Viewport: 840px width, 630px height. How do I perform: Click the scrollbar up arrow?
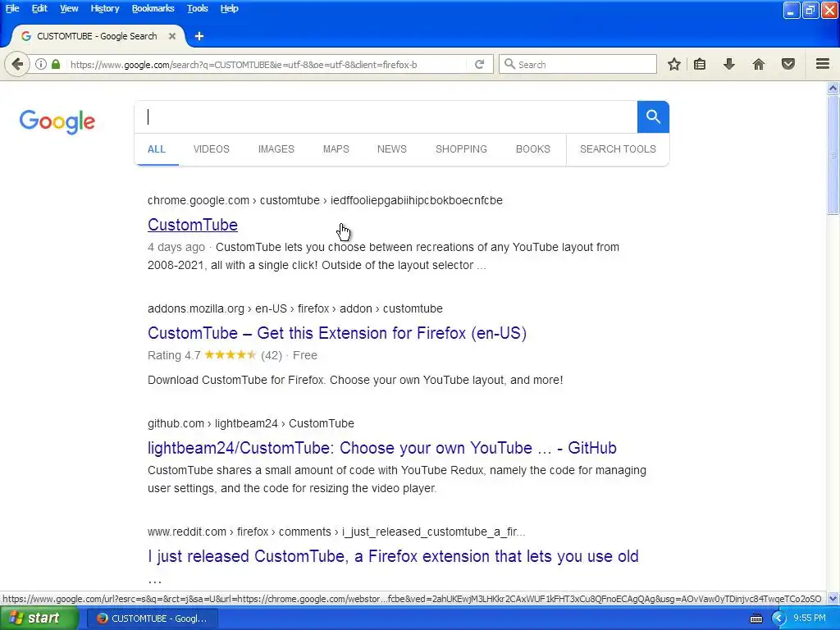point(833,89)
